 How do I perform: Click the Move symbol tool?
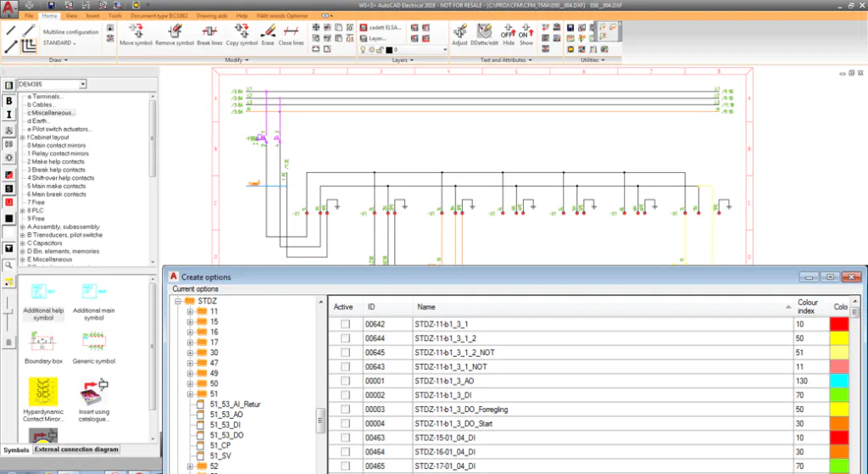tap(136, 34)
